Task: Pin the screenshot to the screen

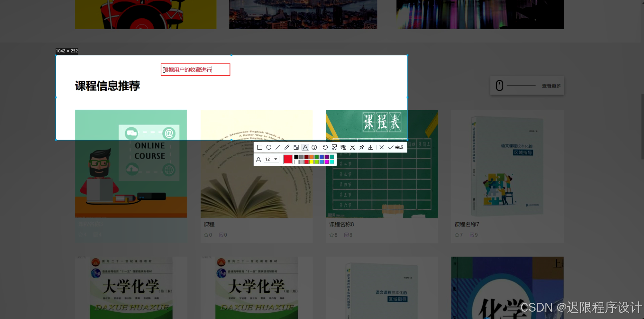Action: point(362,147)
